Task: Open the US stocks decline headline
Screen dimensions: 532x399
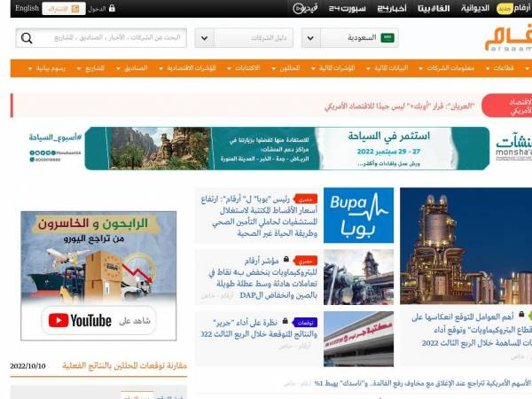Action: tap(422, 383)
